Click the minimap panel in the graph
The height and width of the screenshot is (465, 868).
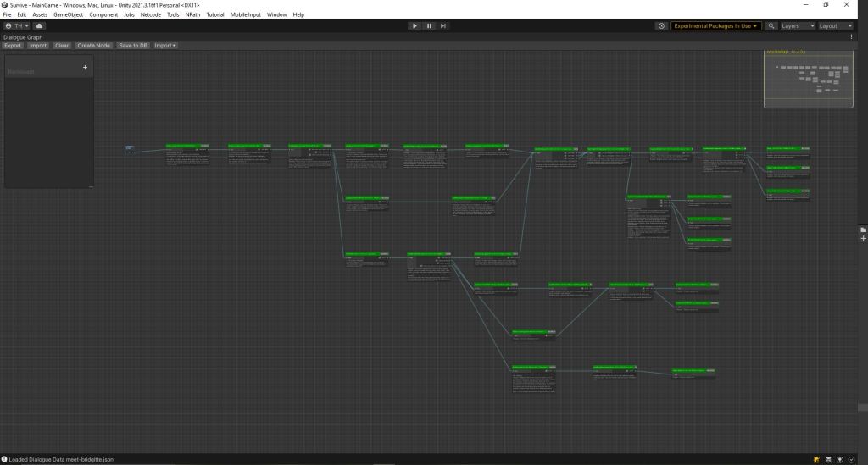click(x=808, y=79)
